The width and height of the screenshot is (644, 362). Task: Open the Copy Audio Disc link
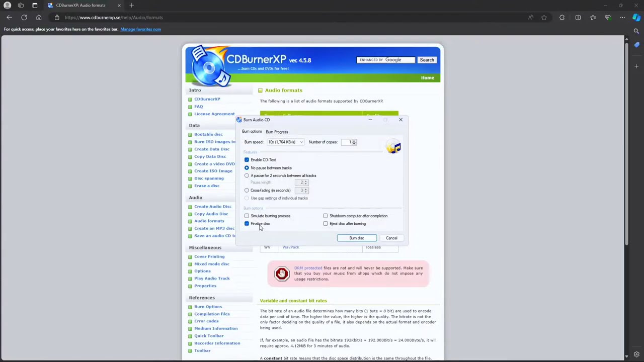[x=211, y=214]
